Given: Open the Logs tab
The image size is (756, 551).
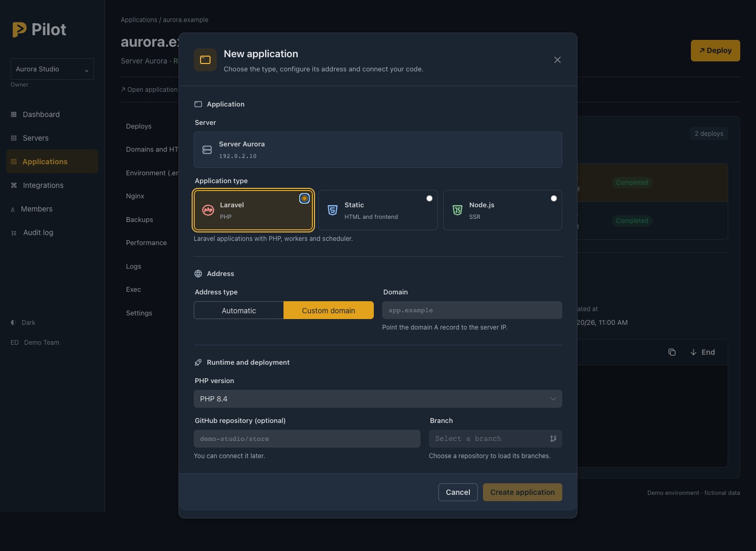Looking at the screenshot, I should pyautogui.click(x=133, y=267).
